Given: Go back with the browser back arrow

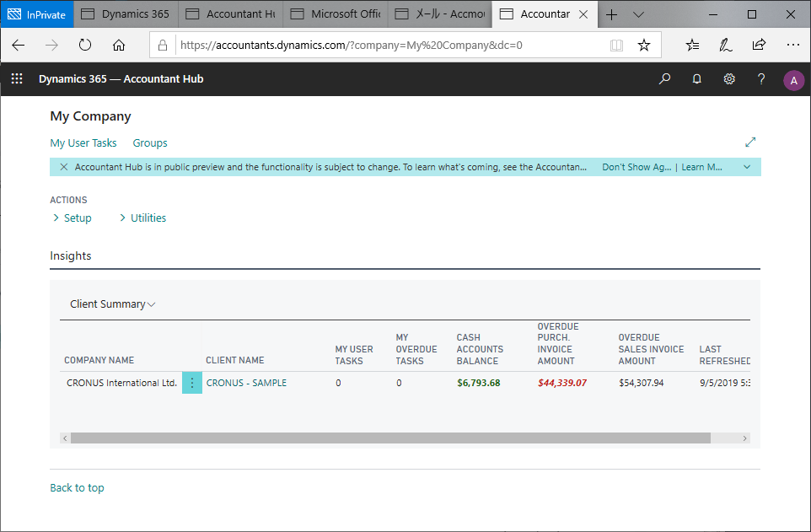Looking at the screenshot, I should 18,45.
